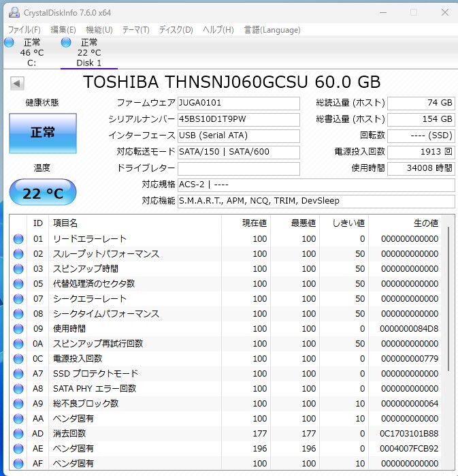Viewport: 458px width, 476px height.
Task: Click the serial number field 45BS10D1T9PW
Action: coord(238,119)
